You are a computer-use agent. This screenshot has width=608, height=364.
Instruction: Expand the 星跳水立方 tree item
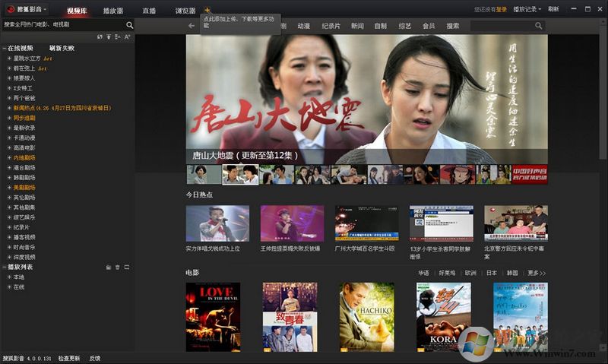(x=9, y=58)
